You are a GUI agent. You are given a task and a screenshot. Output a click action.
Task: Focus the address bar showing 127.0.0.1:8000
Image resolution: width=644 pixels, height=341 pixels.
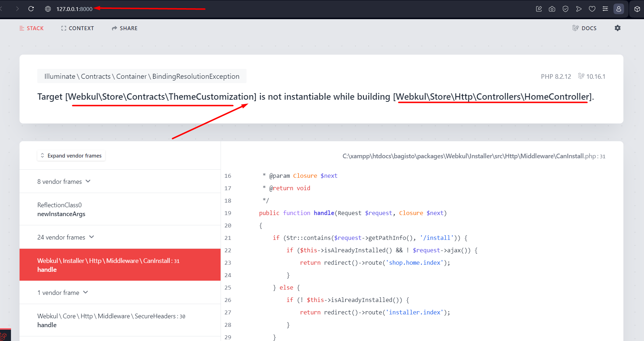74,9
